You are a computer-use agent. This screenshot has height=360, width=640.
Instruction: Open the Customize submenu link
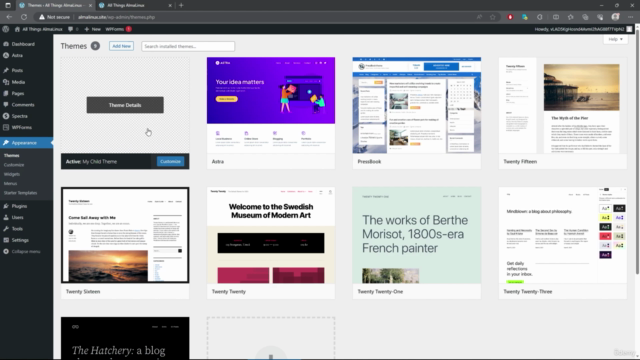tap(14, 165)
